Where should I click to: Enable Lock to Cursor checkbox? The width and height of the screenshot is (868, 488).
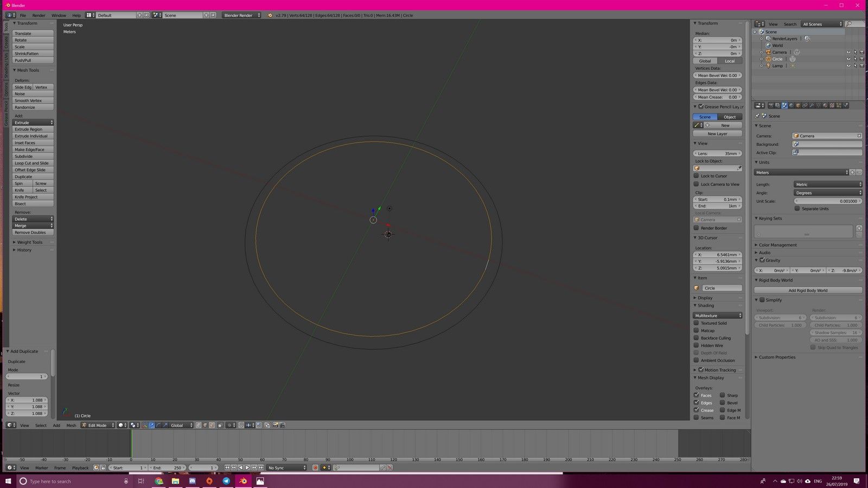point(697,176)
